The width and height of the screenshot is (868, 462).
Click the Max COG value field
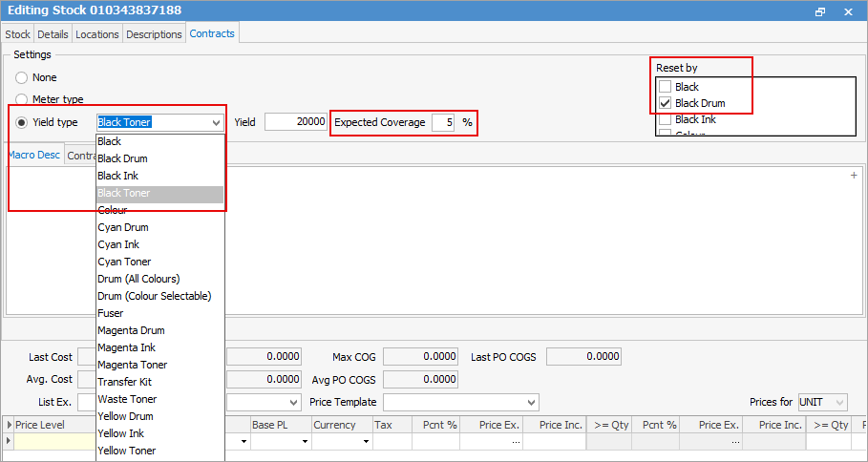(x=420, y=357)
